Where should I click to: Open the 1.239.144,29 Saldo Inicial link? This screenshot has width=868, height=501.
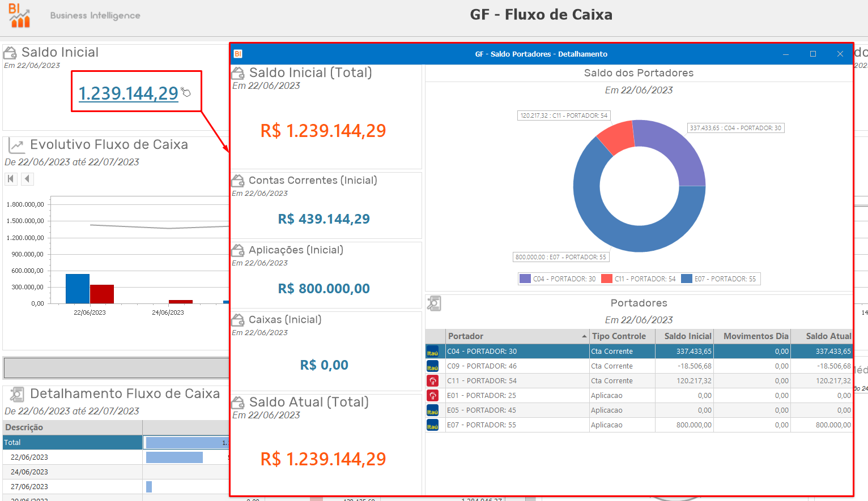point(129,93)
